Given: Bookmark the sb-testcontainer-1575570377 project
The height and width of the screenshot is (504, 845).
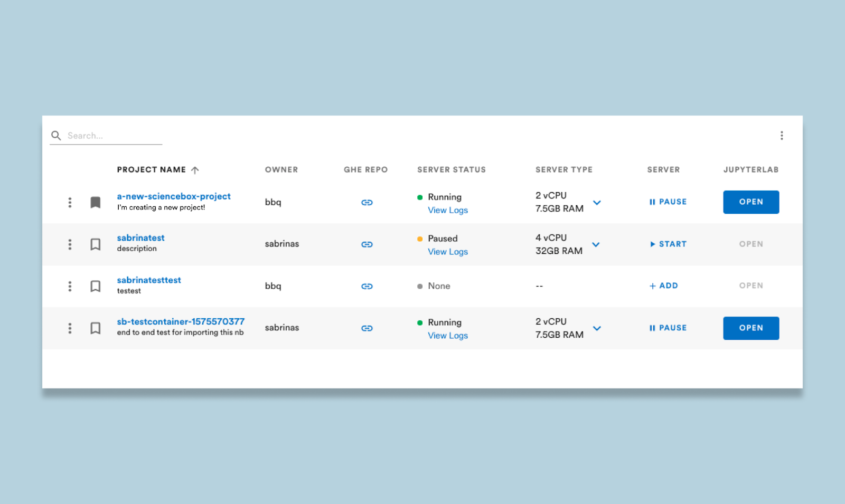Looking at the screenshot, I should (95, 328).
